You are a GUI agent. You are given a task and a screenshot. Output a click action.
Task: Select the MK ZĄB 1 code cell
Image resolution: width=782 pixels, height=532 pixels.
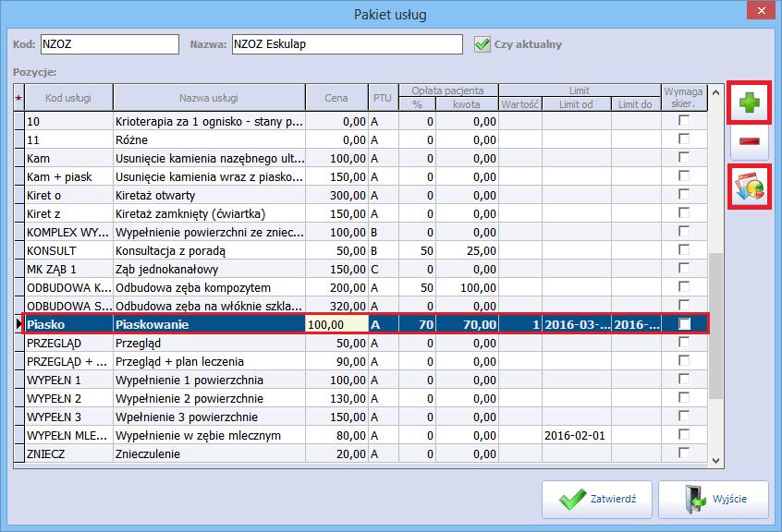[x=68, y=269]
